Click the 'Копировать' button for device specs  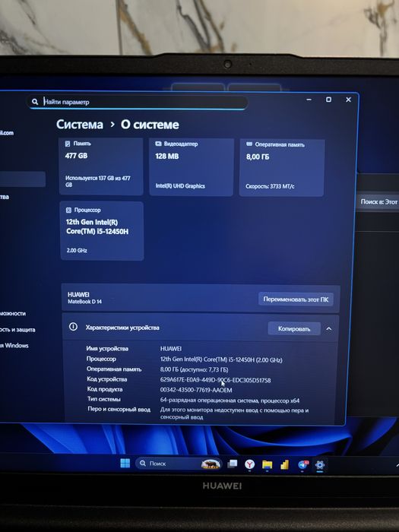[x=294, y=328]
